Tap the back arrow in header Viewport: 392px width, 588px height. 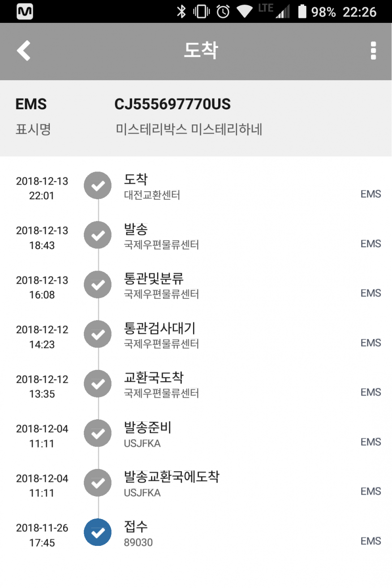pyautogui.click(x=24, y=51)
